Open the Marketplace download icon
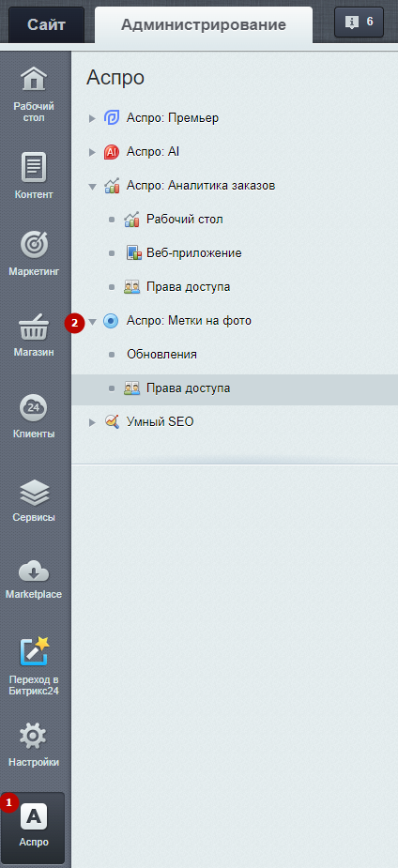The height and width of the screenshot is (868, 398). pos(35,571)
